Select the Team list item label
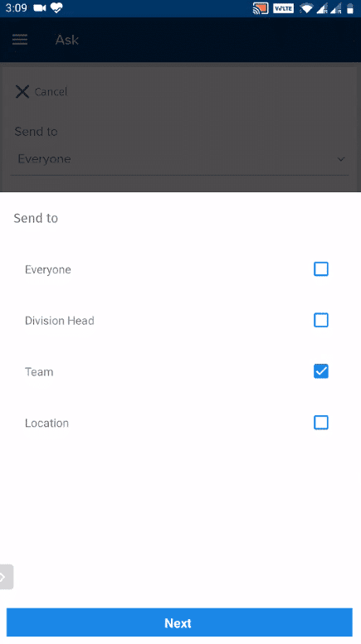Image resolution: width=361 pixels, height=644 pixels. [39, 371]
